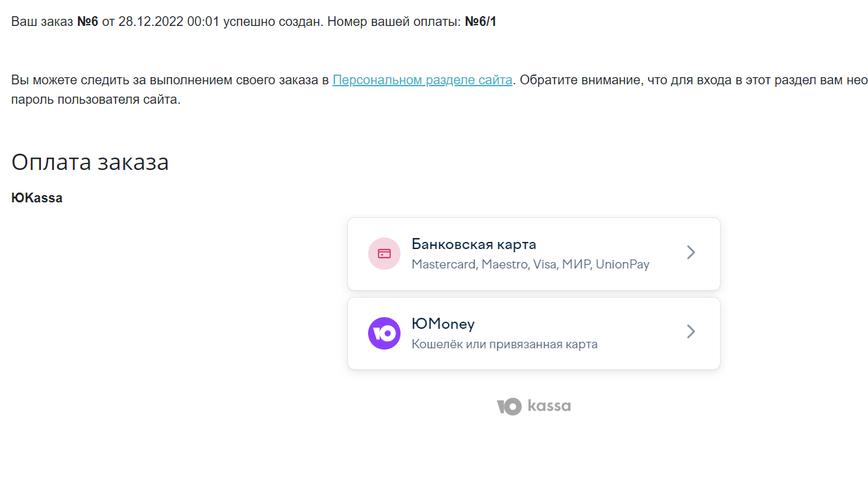The height and width of the screenshot is (478, 868).
Task: Expand the ЮMoney chevron arrow
Action: (x=691, y=332)
